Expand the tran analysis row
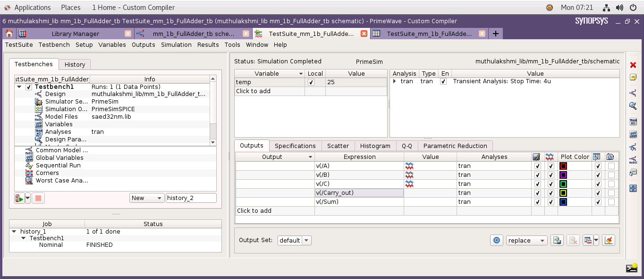The width and height of the screenshot is (644, 279). click(x=394, y=81)
